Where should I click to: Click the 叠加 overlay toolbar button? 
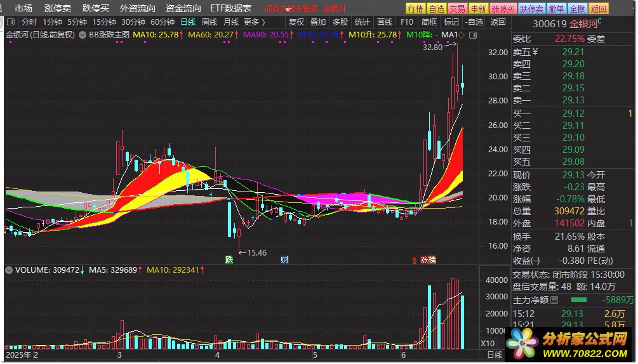[x=318, y=22]
